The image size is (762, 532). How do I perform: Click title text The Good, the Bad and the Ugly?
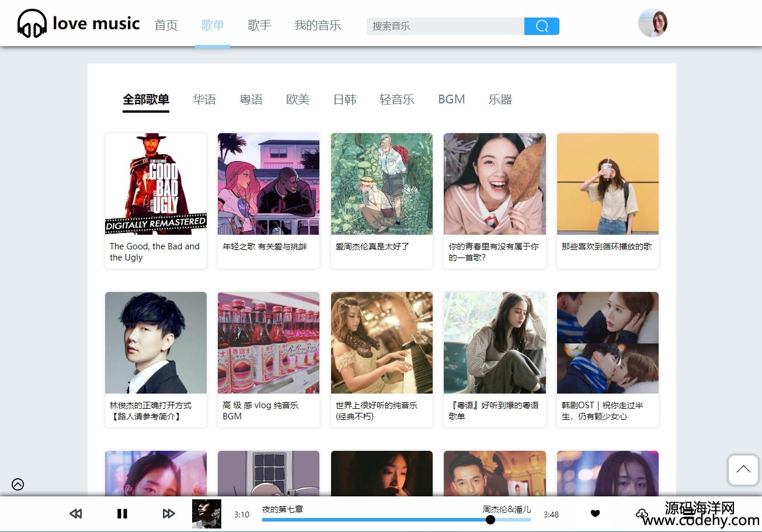point(155,252)
